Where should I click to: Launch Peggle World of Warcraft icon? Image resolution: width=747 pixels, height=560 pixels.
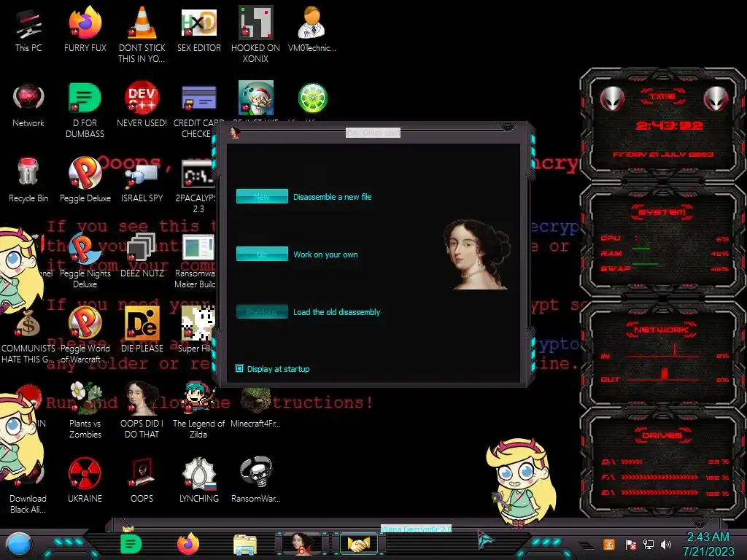pyautogui.click(x=85, y=335)
